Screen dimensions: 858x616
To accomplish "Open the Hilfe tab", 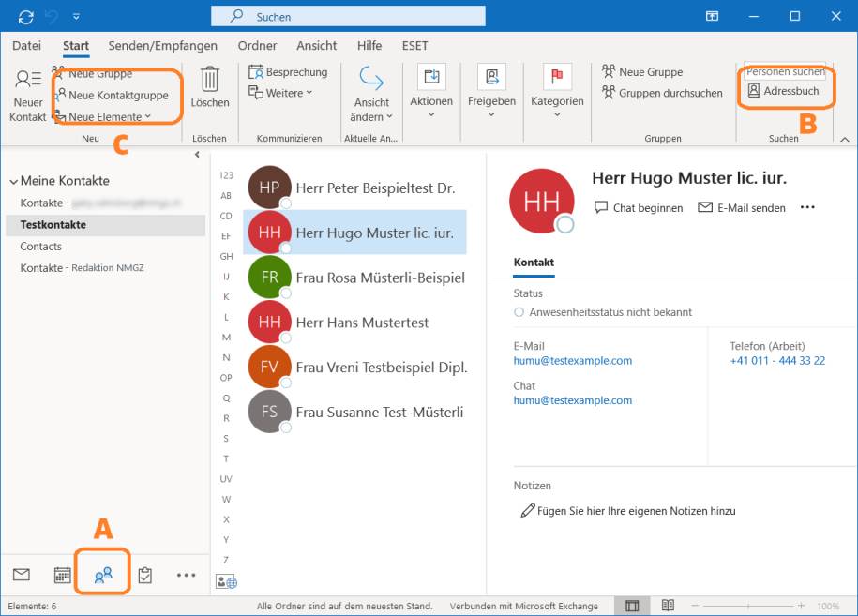I will click(369, 45).
